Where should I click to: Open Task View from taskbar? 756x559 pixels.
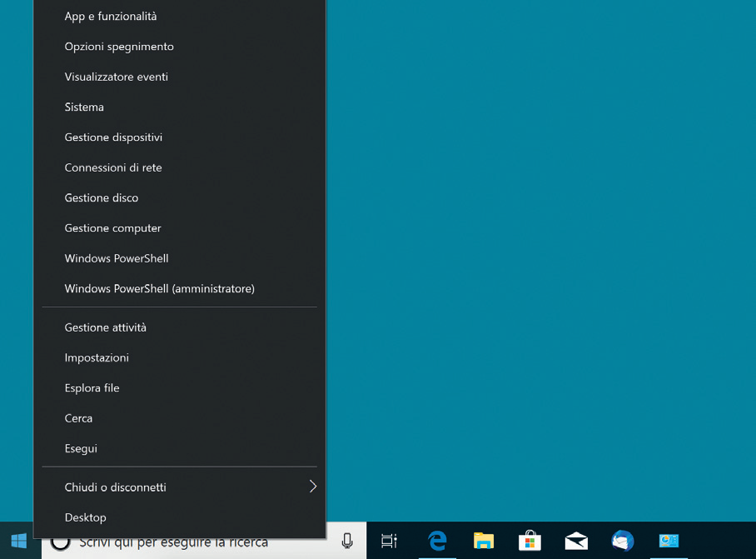[389, 542]
